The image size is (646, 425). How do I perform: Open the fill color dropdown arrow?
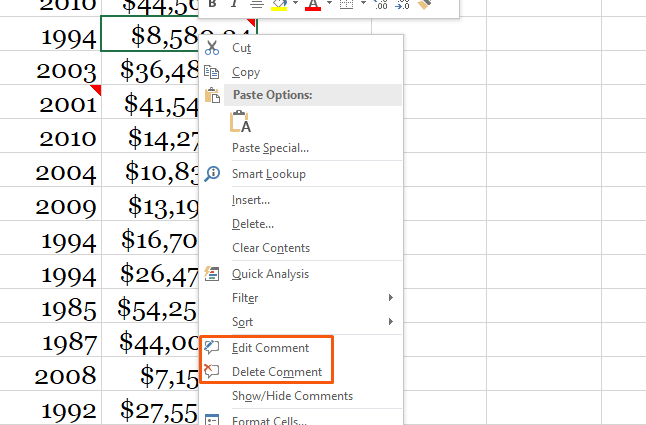294,5
